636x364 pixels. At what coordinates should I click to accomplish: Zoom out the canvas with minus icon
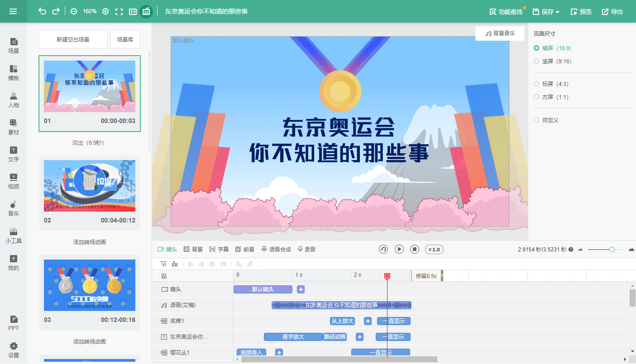pyautogui.click(x=74, y=11)
